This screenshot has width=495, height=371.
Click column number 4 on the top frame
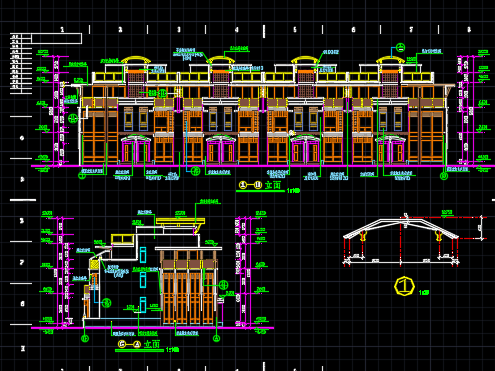point(237,30)
